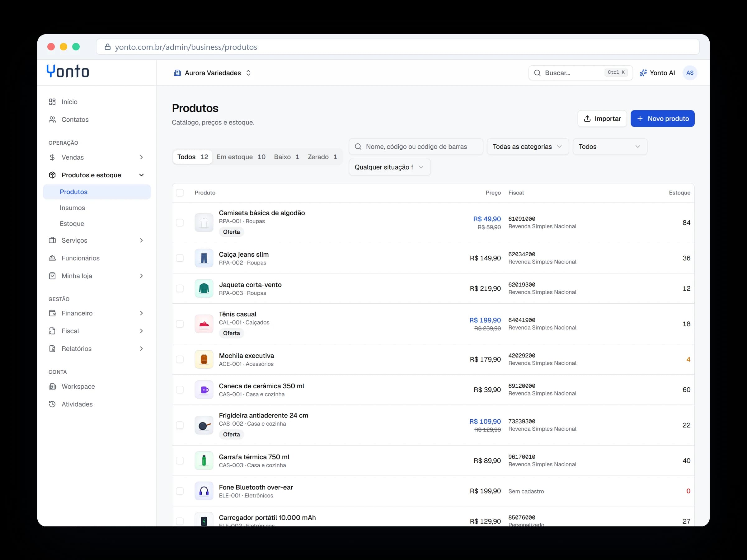Click the Fone Bluetooth over-ear thumbnail
This screenshot has width=747, height=560.
coord(204,491)
